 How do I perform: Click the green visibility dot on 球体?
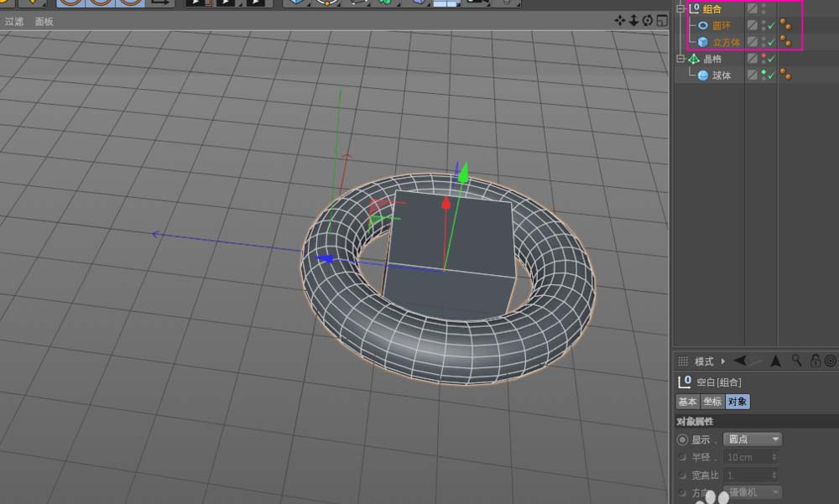tap(763, 70)
